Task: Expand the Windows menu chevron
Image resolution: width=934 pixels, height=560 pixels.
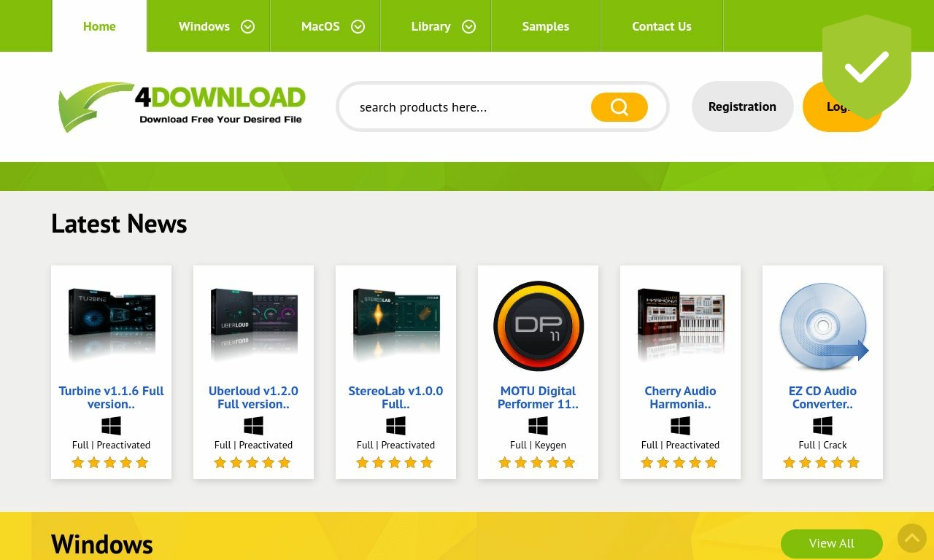Action: (248, 26)
